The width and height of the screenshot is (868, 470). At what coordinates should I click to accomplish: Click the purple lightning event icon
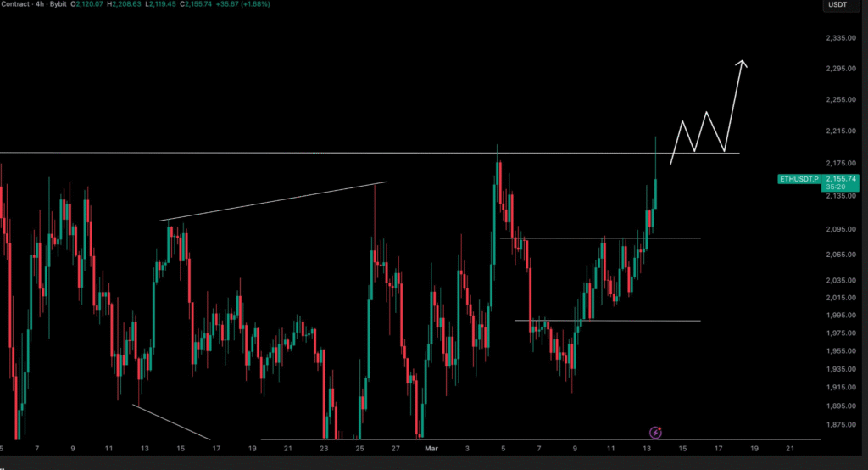[654, 433]
